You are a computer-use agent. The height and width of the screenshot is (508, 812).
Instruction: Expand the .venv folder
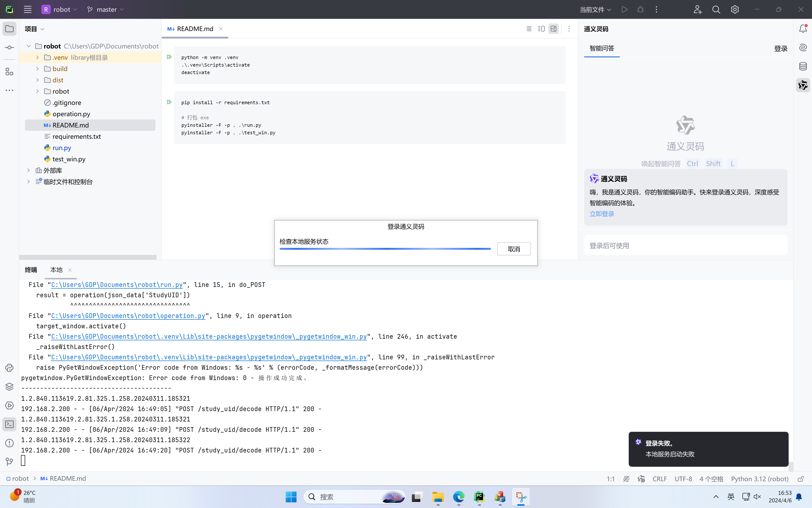(37, 57)
